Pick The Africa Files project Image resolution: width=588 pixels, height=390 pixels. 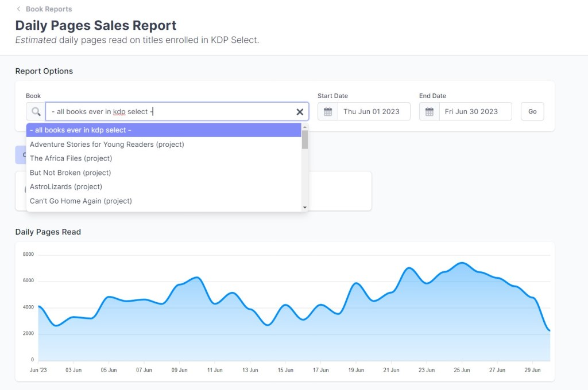coord(71,158)
